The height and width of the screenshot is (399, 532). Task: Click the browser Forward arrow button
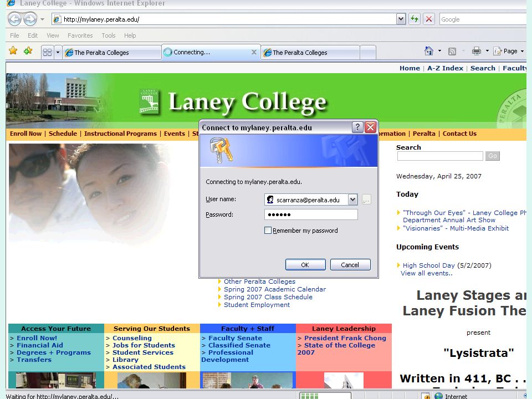click(x=30, y=19)
